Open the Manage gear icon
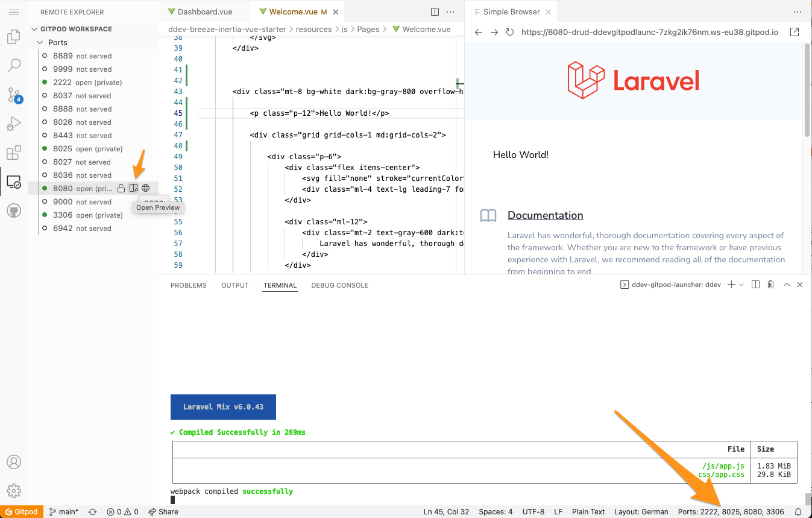The image size is (812, 518). point(14,490)
